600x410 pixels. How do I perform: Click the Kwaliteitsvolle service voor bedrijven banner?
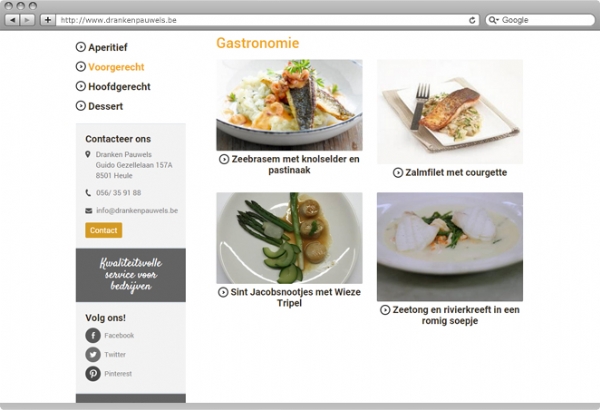coord(131,275)
